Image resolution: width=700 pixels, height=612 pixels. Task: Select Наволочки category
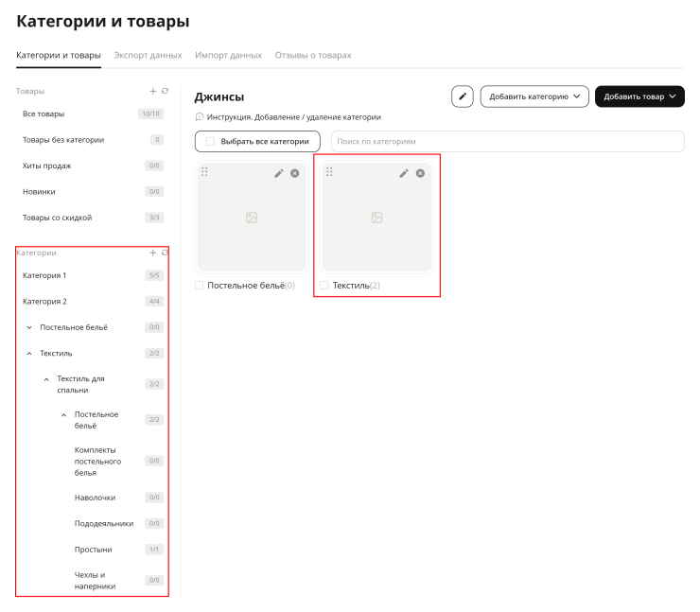click(x=95, y=498)
